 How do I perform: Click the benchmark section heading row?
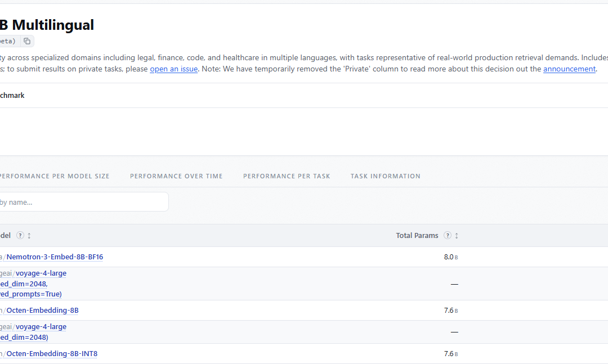pyautogui.click(x=304, y=96)
